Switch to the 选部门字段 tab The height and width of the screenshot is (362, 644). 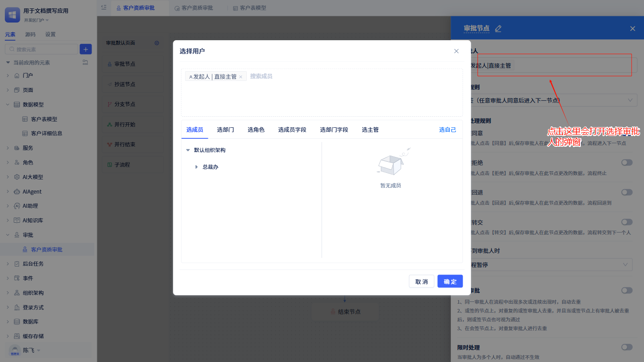pos(334,130)
